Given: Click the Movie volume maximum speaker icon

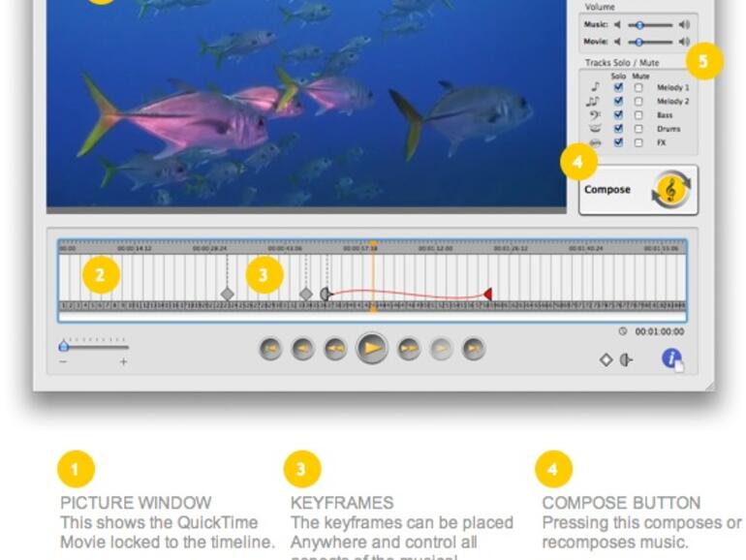Looking at the screenshot, I should click(x=685, y=42).
